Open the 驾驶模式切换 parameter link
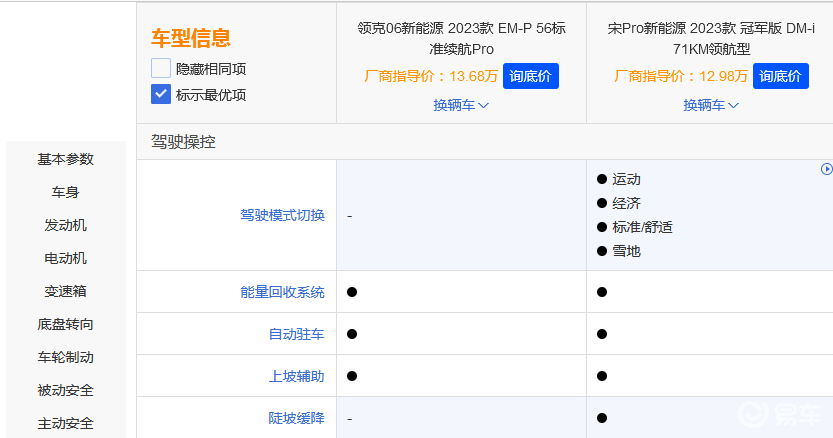 (x=282, y=215)
